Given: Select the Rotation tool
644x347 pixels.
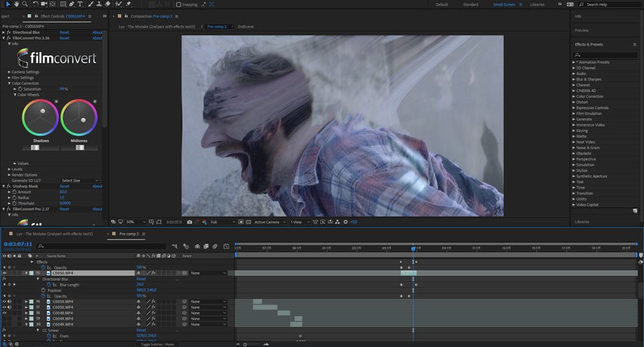Looking at the screenshot, I should pyautogui.click(x=36, y=5).
